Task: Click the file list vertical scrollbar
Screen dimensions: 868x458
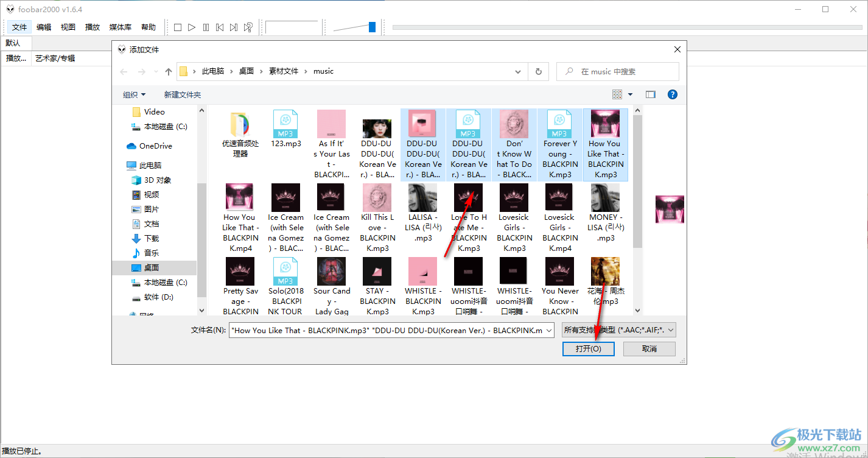Action: coord(637,181)
